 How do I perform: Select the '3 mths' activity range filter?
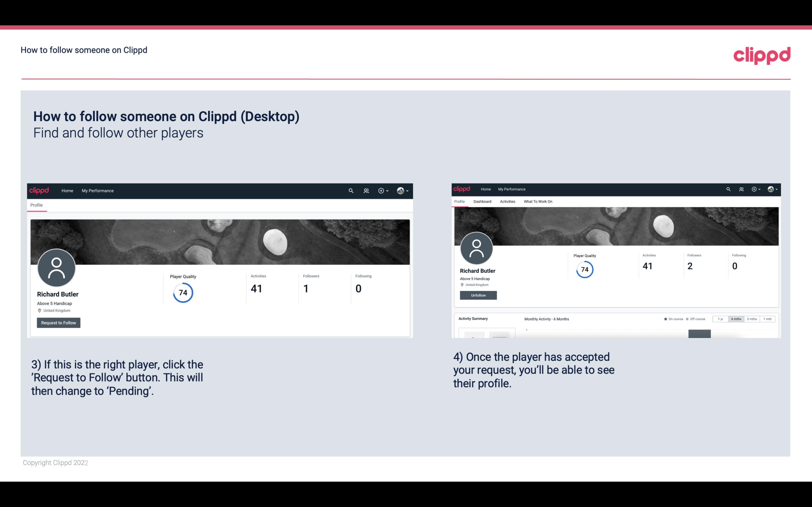[751, 319]
